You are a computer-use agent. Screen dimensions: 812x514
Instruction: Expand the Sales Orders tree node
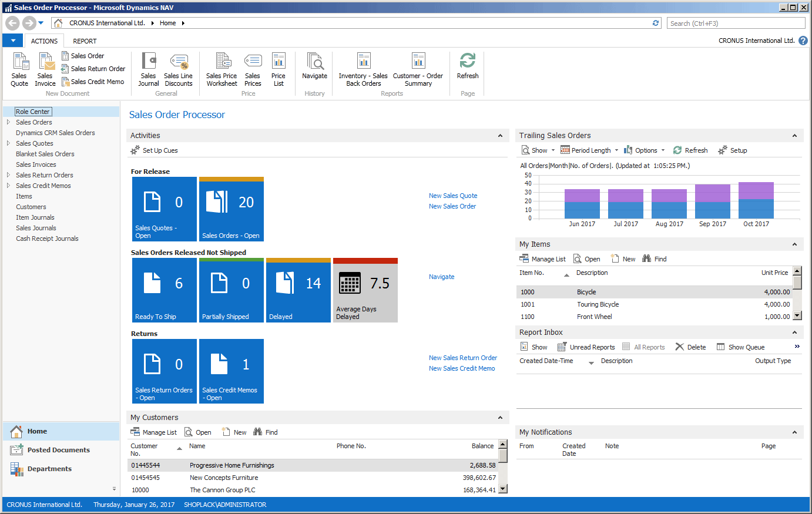pos(8,122)
